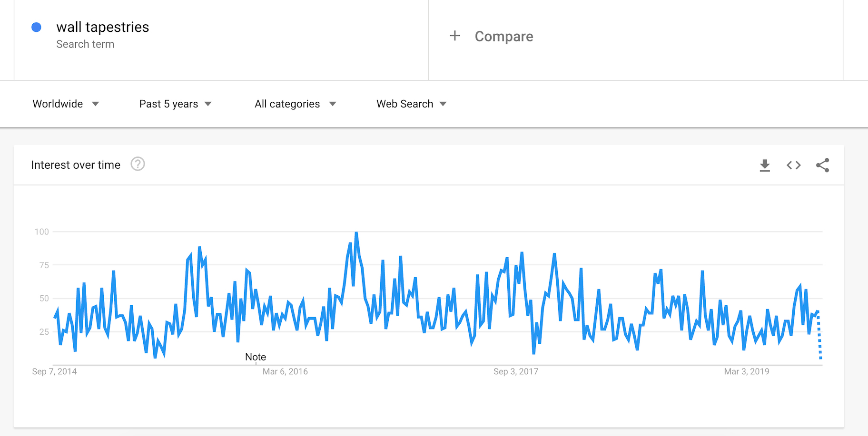Open the All categories filter
Viewport: 868px width, 436px height.
(295, 104)
